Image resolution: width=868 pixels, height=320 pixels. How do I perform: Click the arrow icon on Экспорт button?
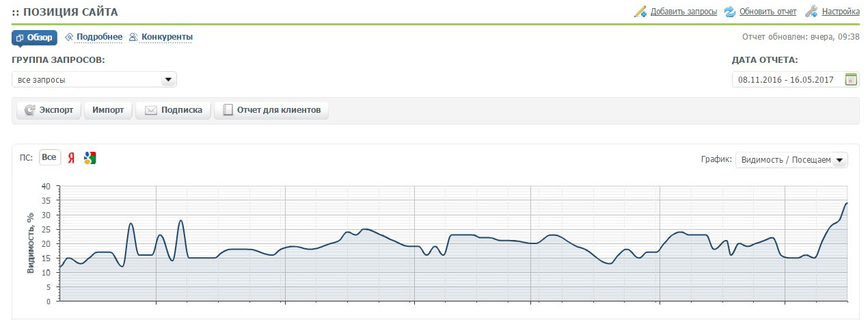tap(29, 110)
